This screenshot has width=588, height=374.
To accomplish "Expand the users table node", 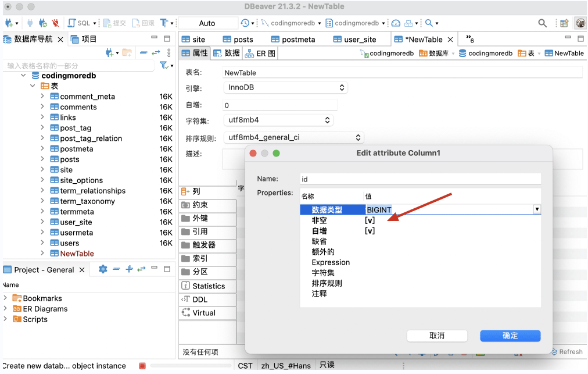I will [42, 243].
